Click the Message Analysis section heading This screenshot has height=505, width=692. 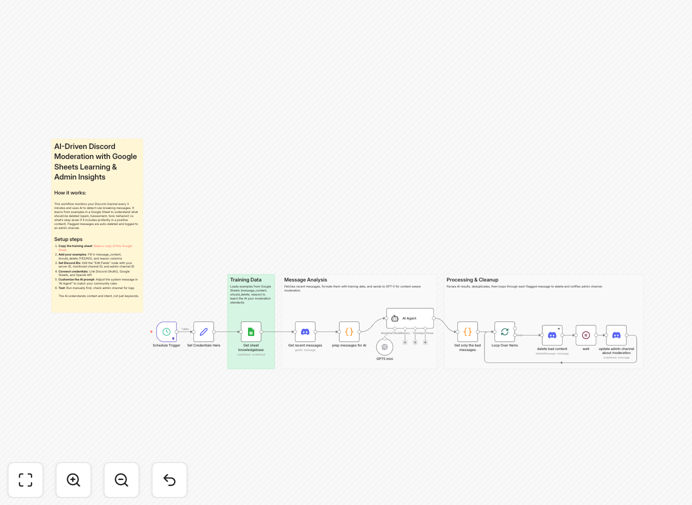click(x=305, y=279)
